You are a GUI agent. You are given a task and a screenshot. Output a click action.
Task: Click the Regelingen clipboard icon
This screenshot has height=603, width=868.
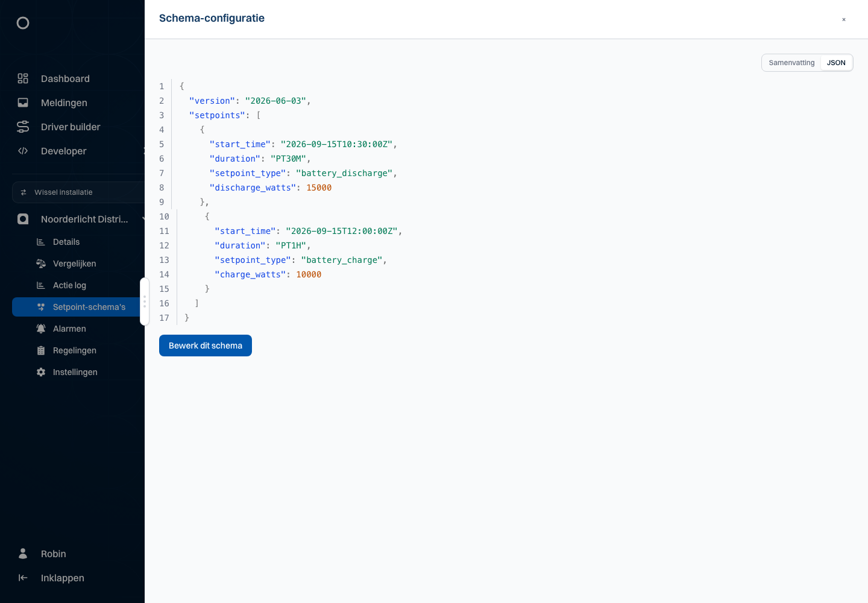41,350
